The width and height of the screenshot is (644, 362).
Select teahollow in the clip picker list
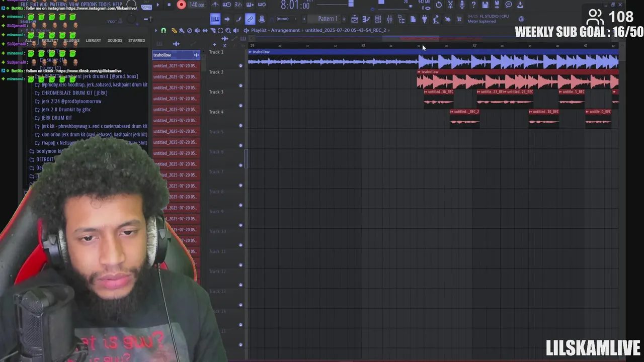(x=176, y=55)
